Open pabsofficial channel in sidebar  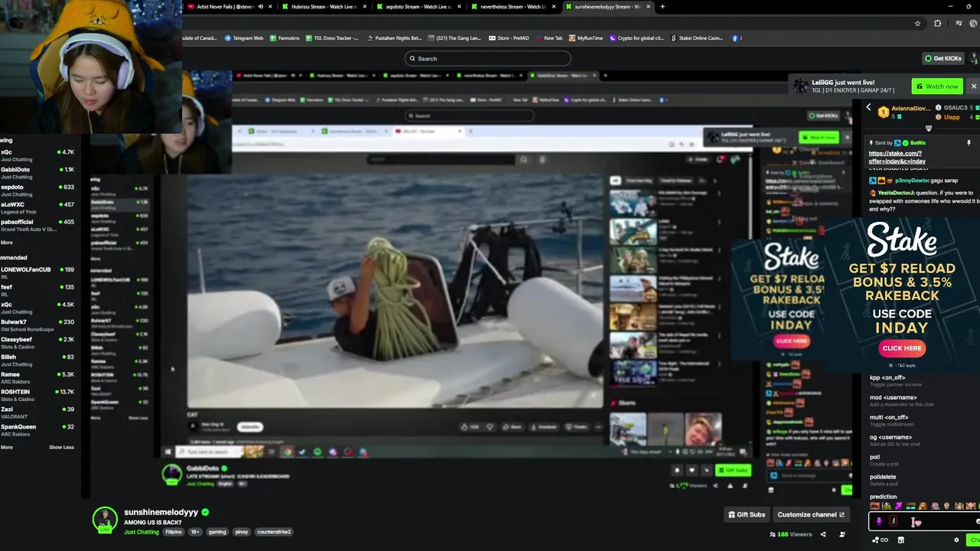(38, 226)
